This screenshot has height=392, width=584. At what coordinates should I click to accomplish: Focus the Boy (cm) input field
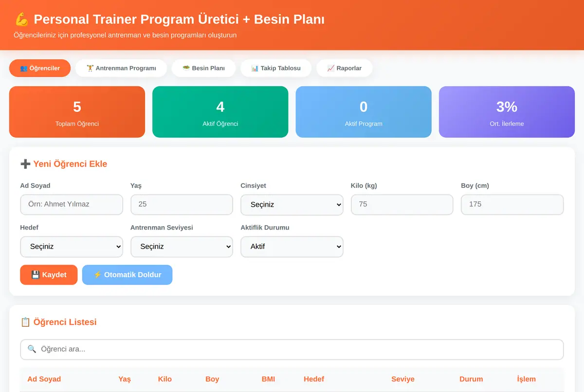point(512,205)
